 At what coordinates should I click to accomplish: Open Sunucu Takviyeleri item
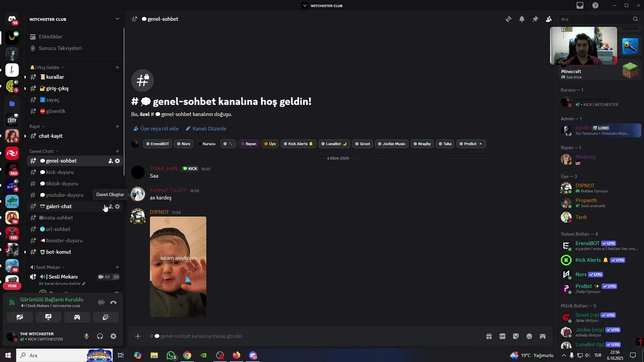point(75,48)
